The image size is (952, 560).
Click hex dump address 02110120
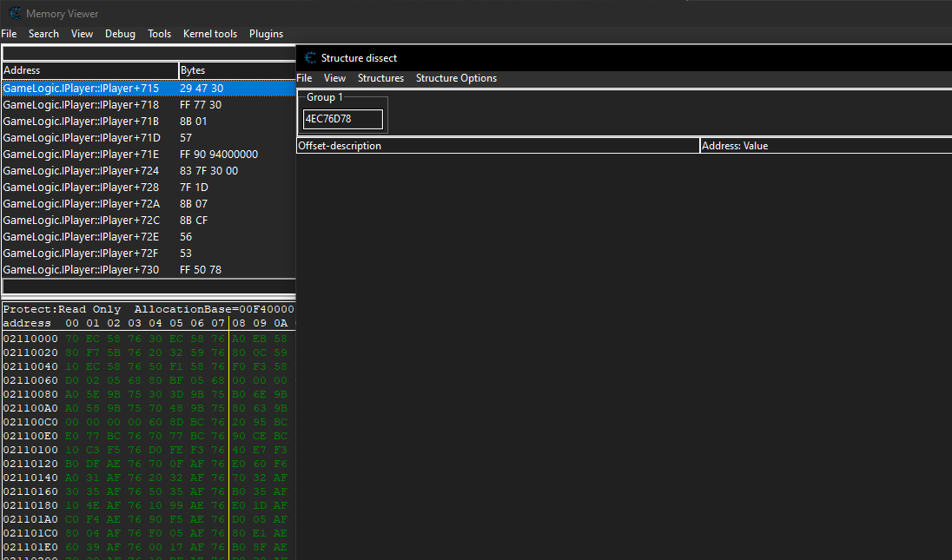pos(30,464)
